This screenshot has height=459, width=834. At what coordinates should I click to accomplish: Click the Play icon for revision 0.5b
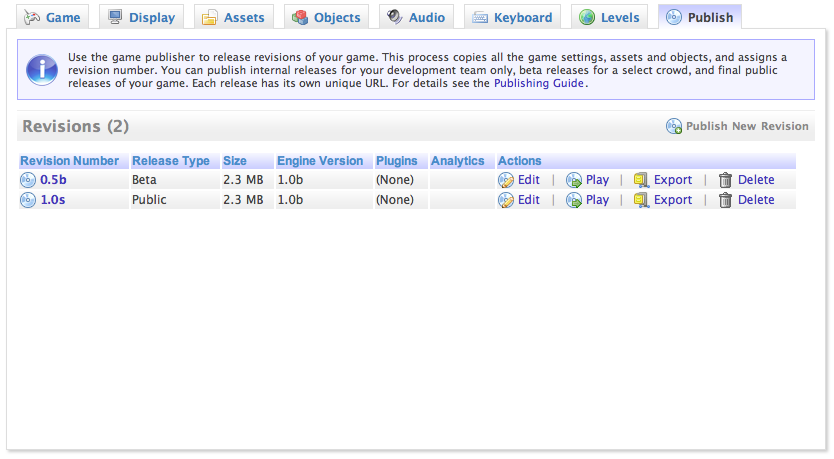(574, 180)
